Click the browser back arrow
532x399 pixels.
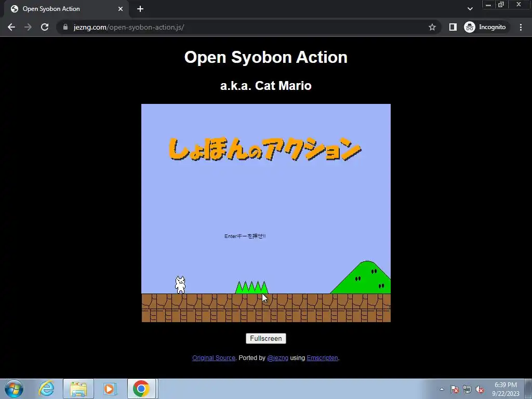(x=11, y=27)
